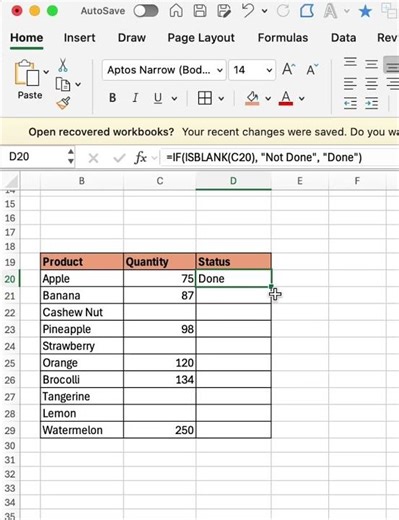Viewport: 399px width, 520px height.
Task: Click the Copy icon
Action: [63, 84]
